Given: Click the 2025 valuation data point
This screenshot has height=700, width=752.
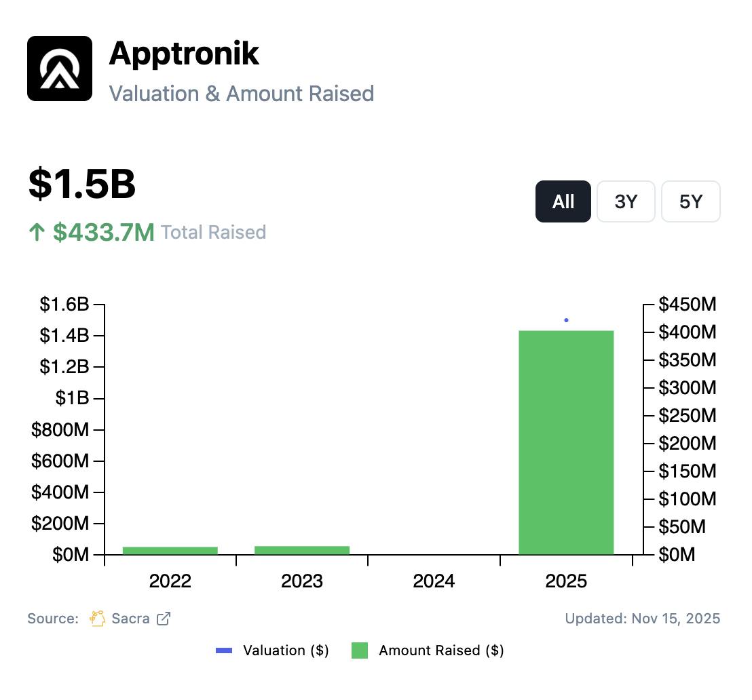Looking at the screenshot, I should (566, 320).
